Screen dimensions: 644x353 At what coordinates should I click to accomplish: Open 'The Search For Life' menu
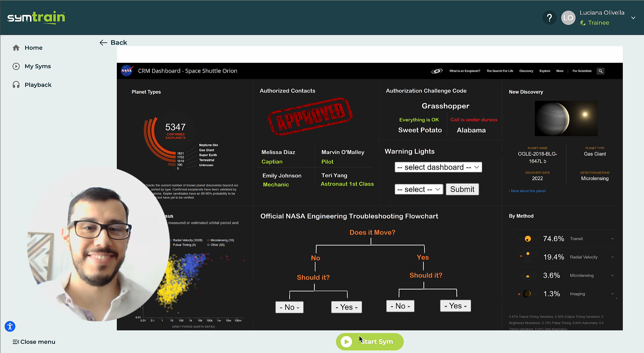[x=500, y=71]
